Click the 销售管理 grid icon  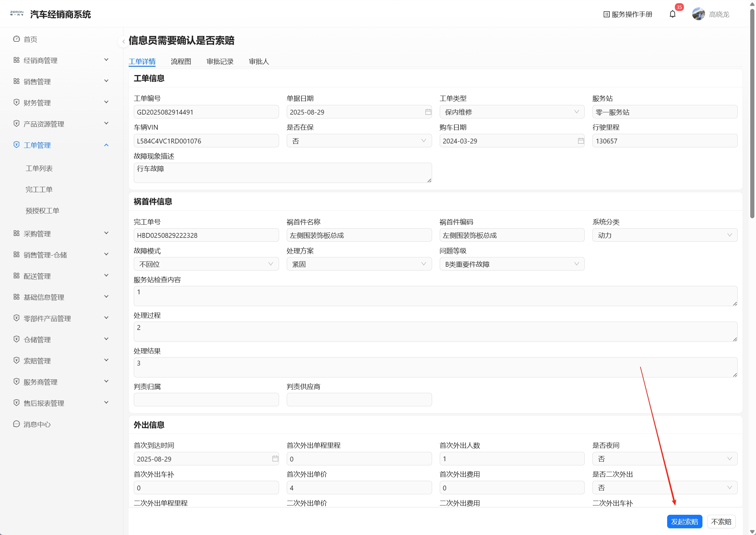16,81
